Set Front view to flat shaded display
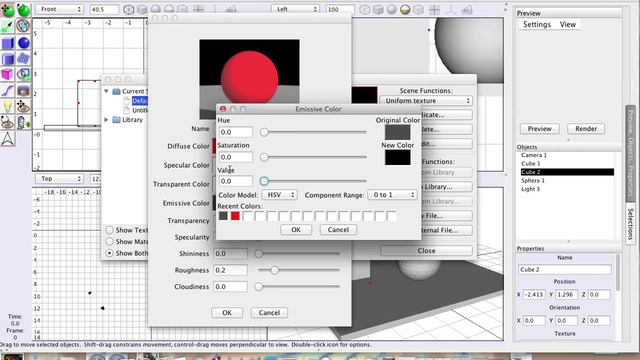This screenshot has width=640, height=360. pos(142,9)
